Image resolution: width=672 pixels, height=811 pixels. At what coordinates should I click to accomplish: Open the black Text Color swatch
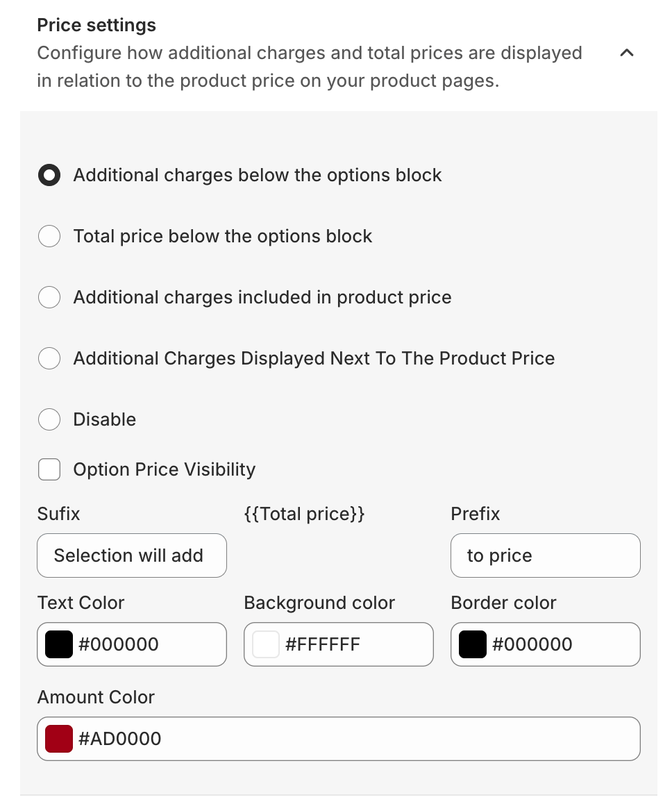(59, 644)
